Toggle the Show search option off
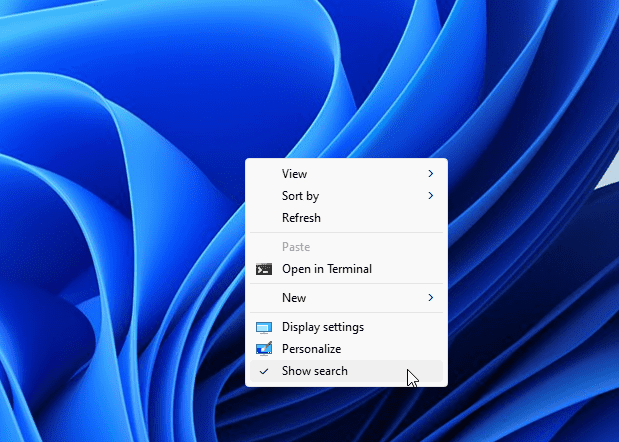Image resolution: width=619 pixels, height=442 pixels. pos(315,371)
